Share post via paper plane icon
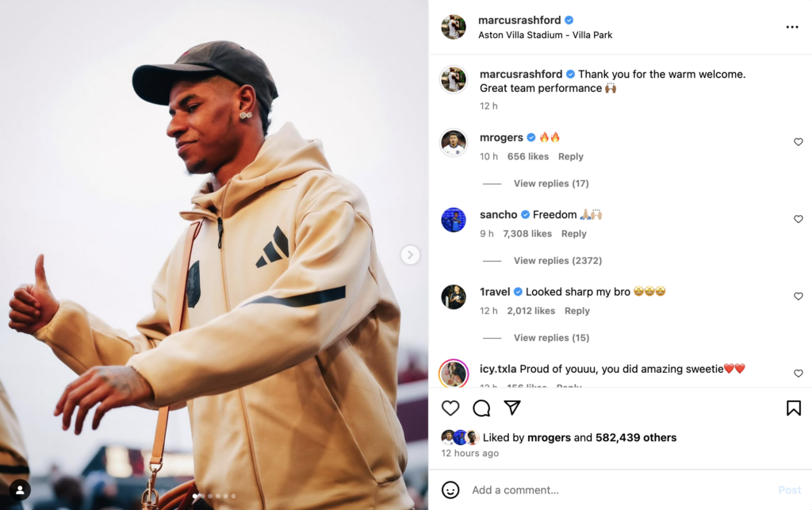 512,408
